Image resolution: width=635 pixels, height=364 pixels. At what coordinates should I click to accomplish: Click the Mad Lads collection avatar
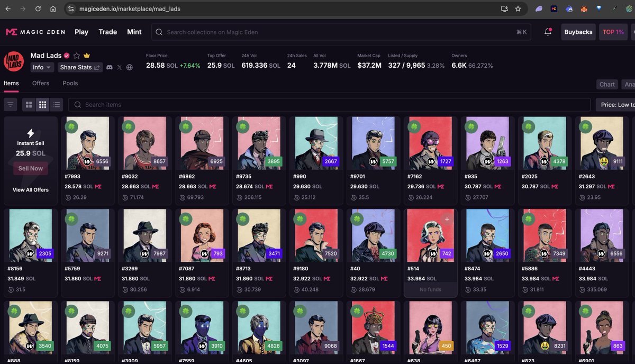coord(14,61)
